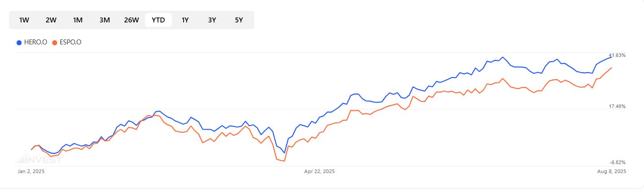Image resolution: width=644 pixels, height=191 pixels.
Task: Click the Apr 22, 2025 date marker
Action: (319, 171)
